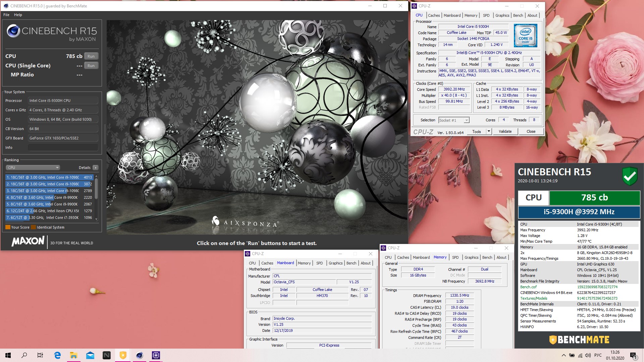Select ranking row i7-3930K score 1096
Image resolution: width=644 pixels, height=362 pixels.
click(49, 218)
